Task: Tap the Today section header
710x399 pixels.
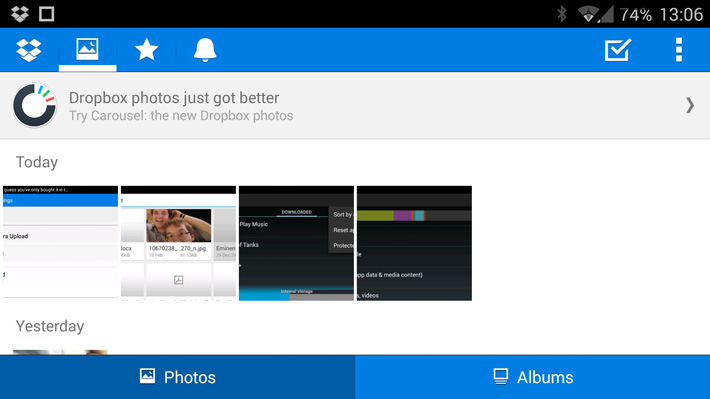Action: tap(37, 162)
